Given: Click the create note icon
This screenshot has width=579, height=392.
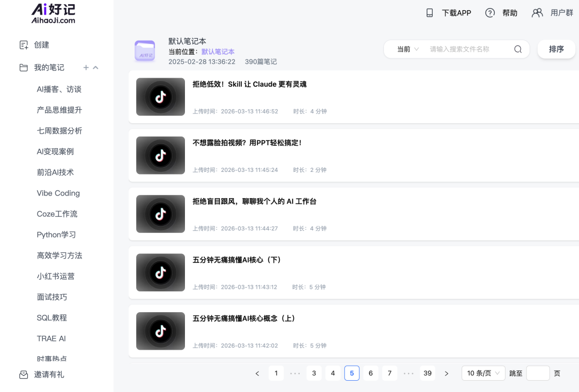Looking at the screenshot, I should (24, 45).
